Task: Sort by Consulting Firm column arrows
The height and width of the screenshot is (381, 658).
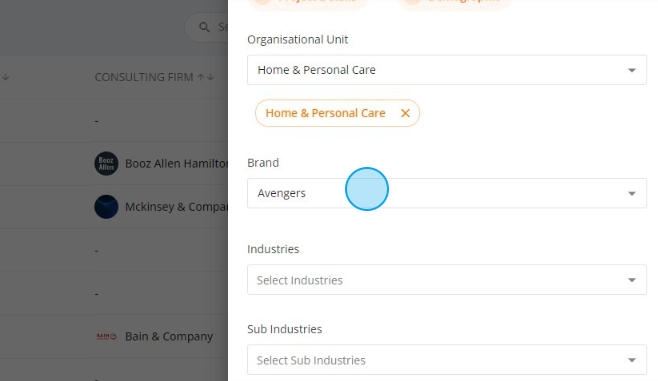Action: 206,77
